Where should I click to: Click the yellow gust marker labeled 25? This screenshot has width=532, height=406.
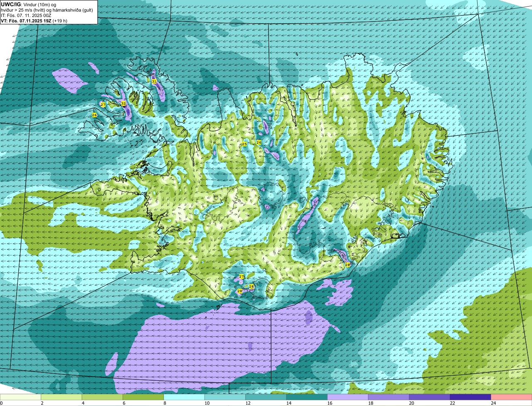tap(244, 144)
